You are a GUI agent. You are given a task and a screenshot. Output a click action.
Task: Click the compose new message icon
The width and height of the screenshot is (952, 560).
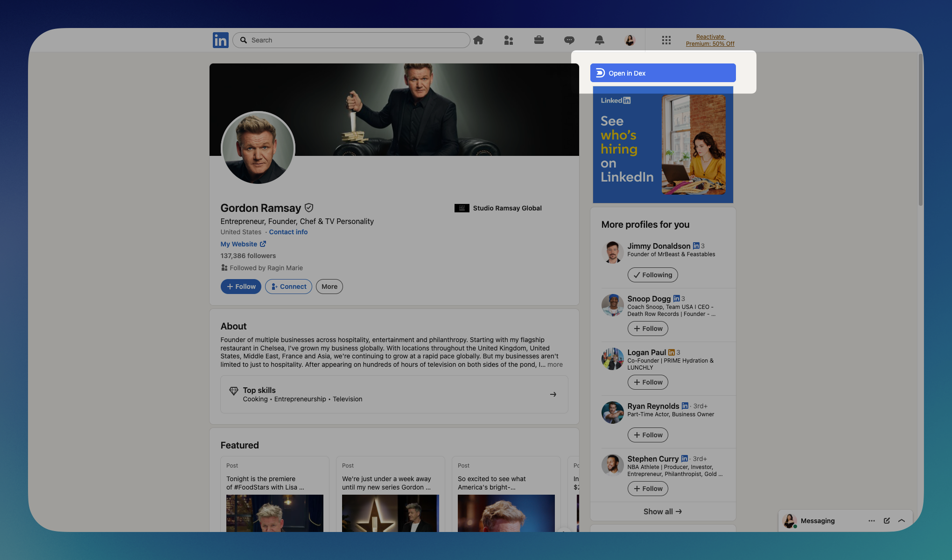pos(887,521)
